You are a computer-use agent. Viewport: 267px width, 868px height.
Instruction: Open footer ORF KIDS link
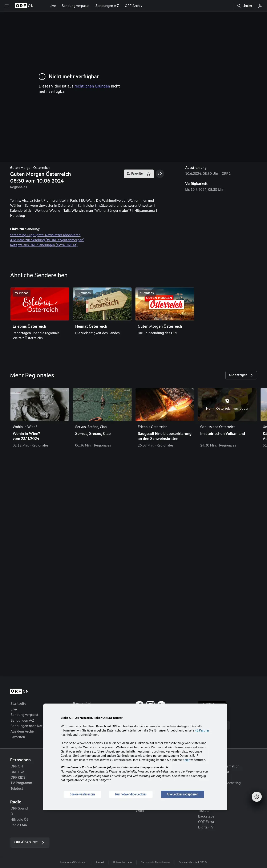pos(18,777)
